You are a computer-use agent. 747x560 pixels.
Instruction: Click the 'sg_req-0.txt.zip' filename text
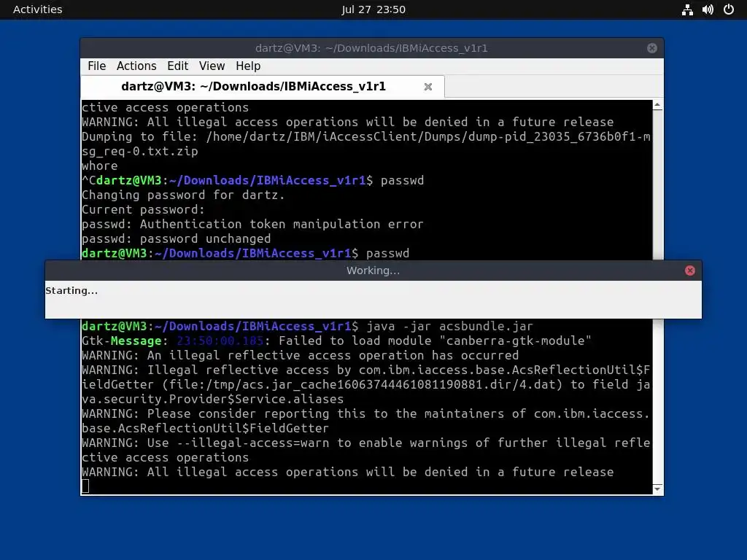click(139, 152)
